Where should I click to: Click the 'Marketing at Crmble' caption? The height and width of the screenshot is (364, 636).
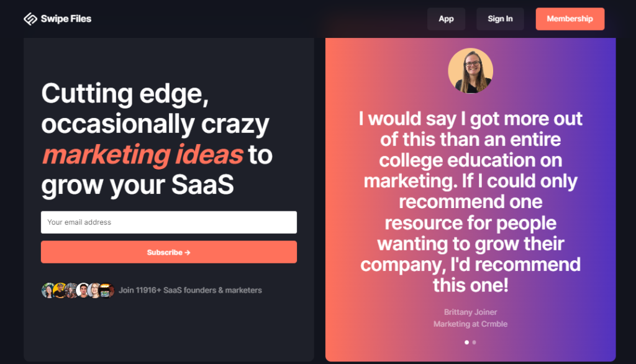470,324
